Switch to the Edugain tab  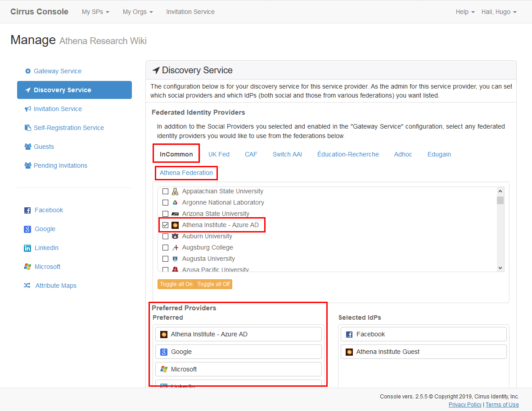pos(439,154)
